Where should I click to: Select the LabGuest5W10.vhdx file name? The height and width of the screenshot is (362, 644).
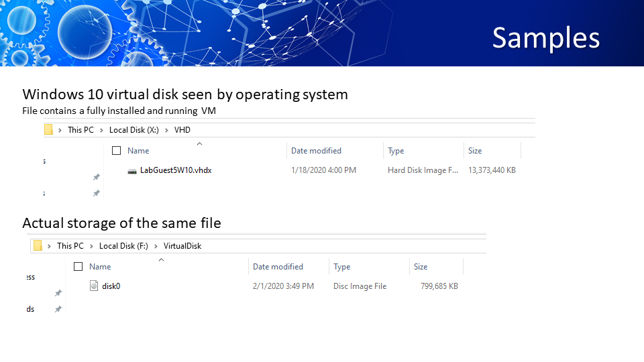(176, 170)
